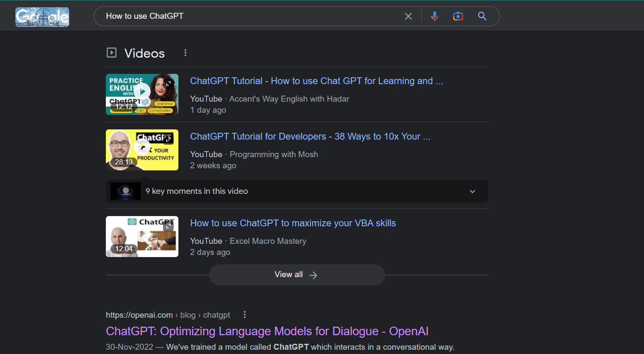Open '9 key moments in this video' row
The width and height of the screenshot is (644, 354).
pos(297,191)
